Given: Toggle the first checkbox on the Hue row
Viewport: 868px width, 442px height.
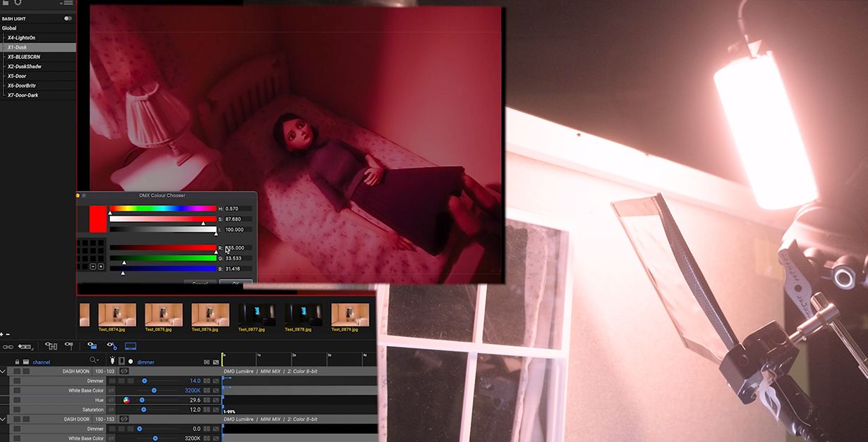Looking at the screenshot, I should 17,400.
